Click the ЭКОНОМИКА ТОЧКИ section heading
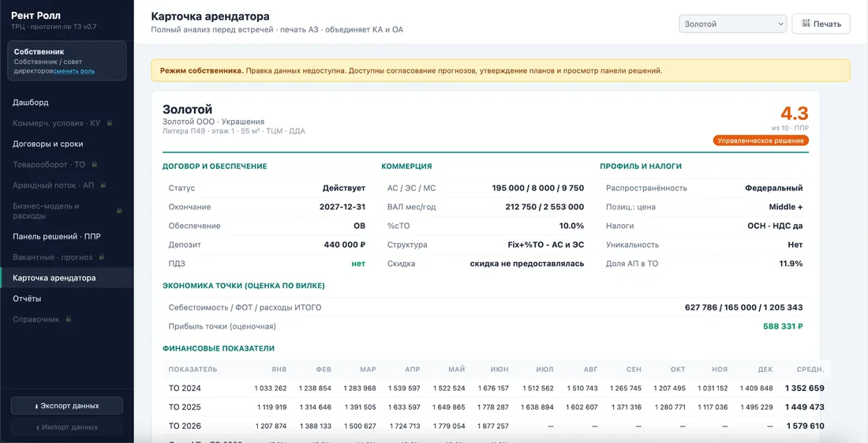The image size is (868, 443). 244,286
